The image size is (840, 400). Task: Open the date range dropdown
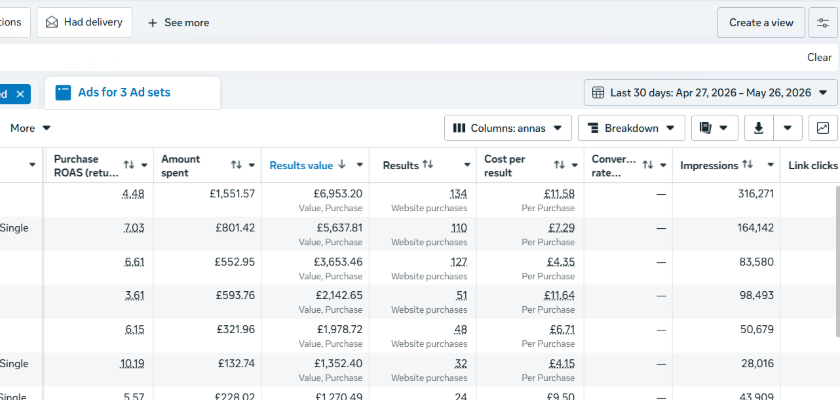coord(710,93)
